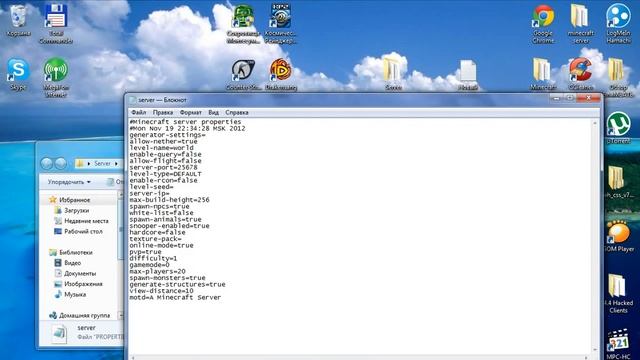Open the Правка menu in Notepad
640x360 pixels.
click(163, 112)
